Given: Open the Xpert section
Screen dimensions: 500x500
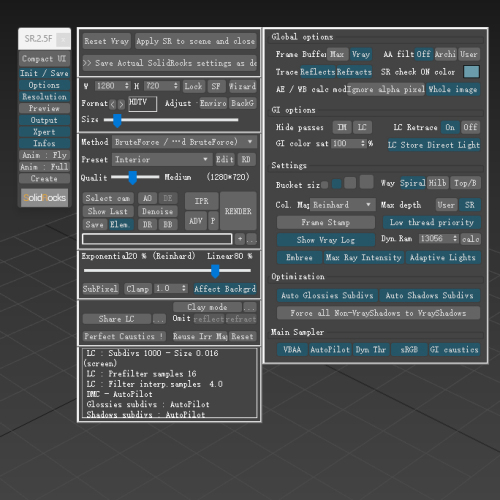Looking at the screenshot, I should (x=44, y=132).
